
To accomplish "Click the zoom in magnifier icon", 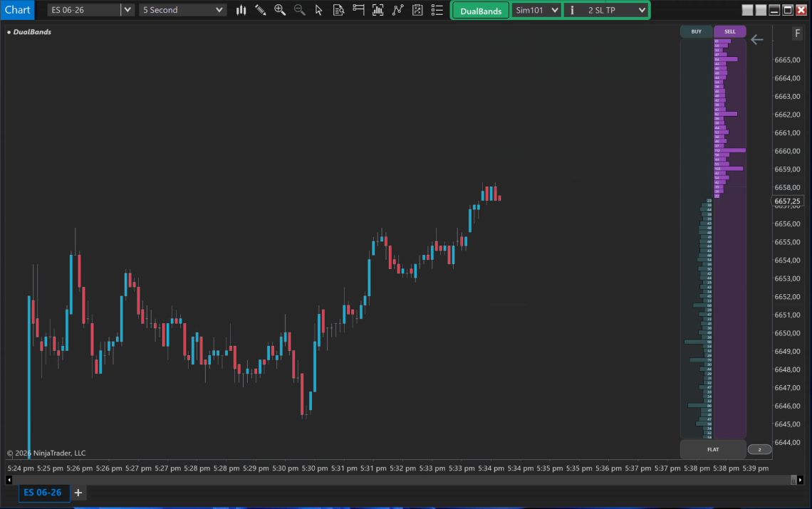I will (x=280, y=10).
